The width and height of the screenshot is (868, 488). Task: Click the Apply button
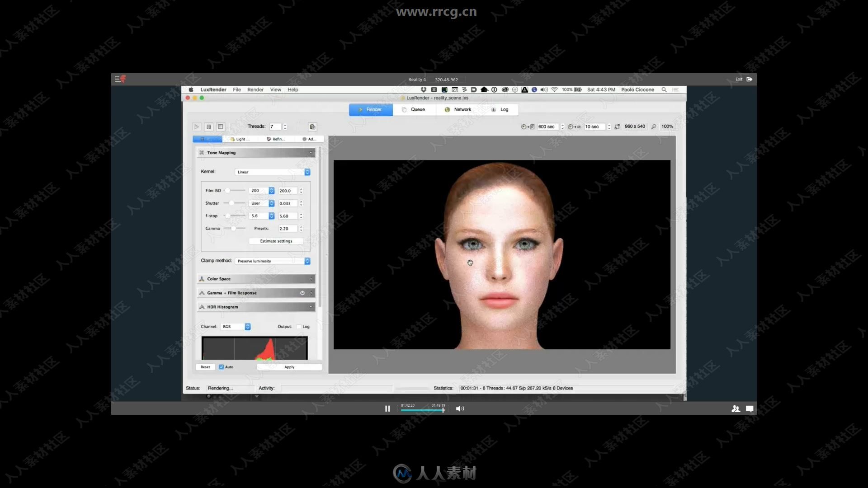(289, 367)
